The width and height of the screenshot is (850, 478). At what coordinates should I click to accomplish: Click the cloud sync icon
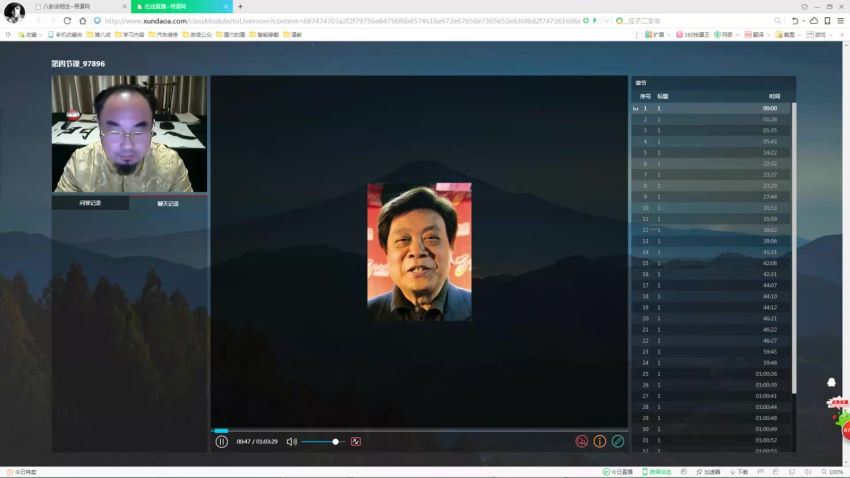[814, 21]
